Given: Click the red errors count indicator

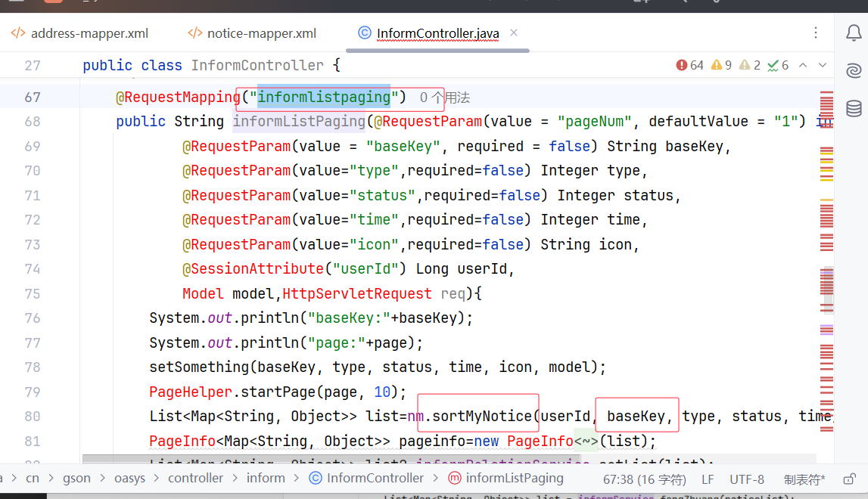Looking at the screenshot, I should (x=690, y=66).
